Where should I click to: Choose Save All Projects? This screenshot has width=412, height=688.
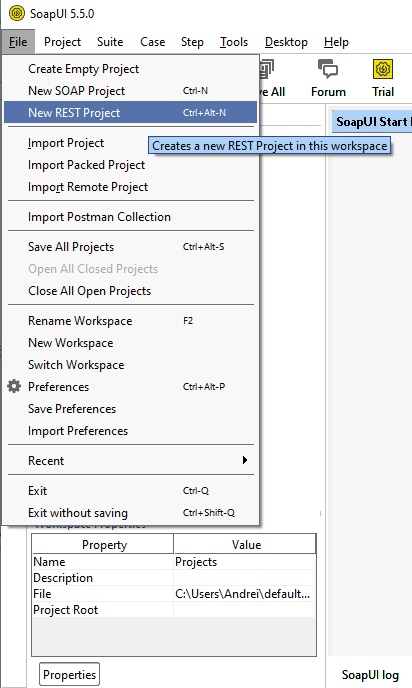click(x=130, y=247)
